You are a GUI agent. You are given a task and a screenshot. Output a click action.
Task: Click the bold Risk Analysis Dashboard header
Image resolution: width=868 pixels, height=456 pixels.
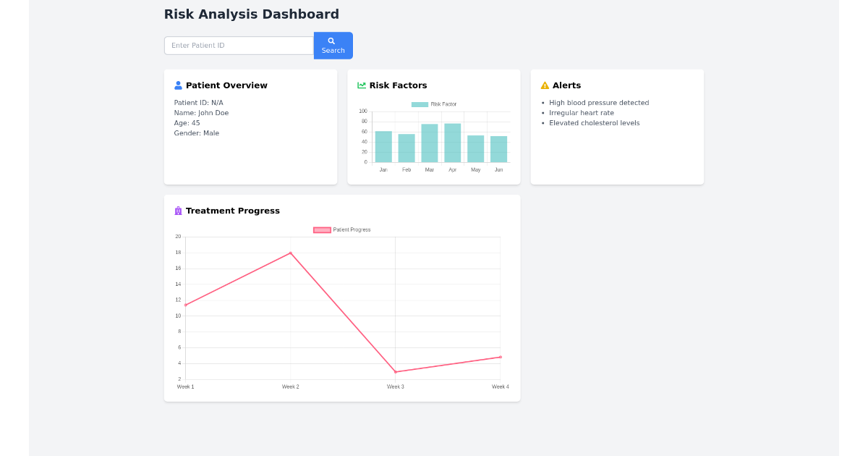point(251,14)
